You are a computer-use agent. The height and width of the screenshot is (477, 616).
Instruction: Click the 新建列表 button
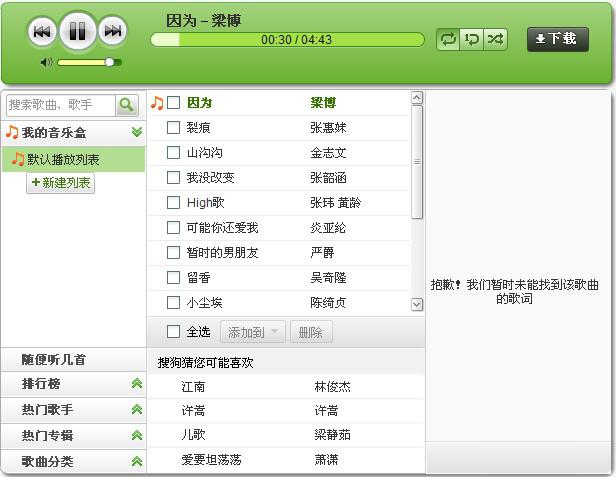[61, 183]
